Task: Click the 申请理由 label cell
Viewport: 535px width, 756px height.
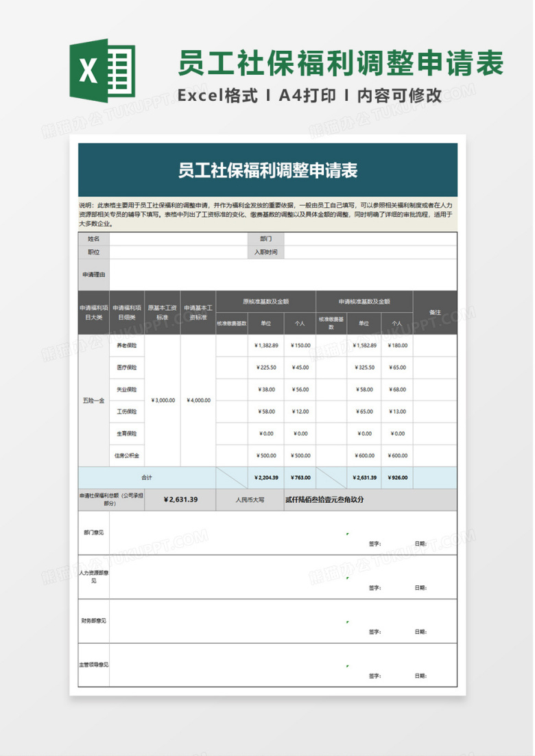Action: click(x=94, y=275)
